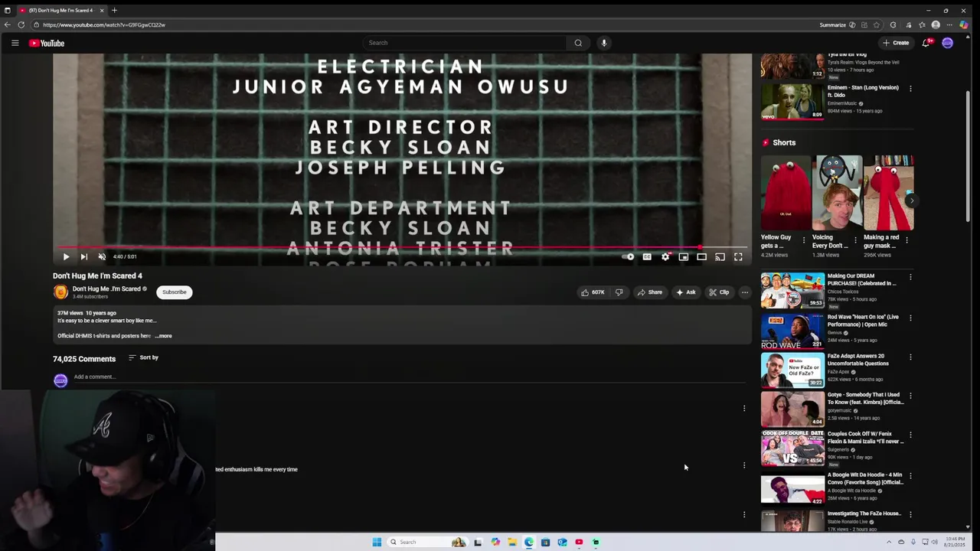Open Microsoft Store from taskbar
This screenshot has height=551, width=980.
[x=545, y=542]
